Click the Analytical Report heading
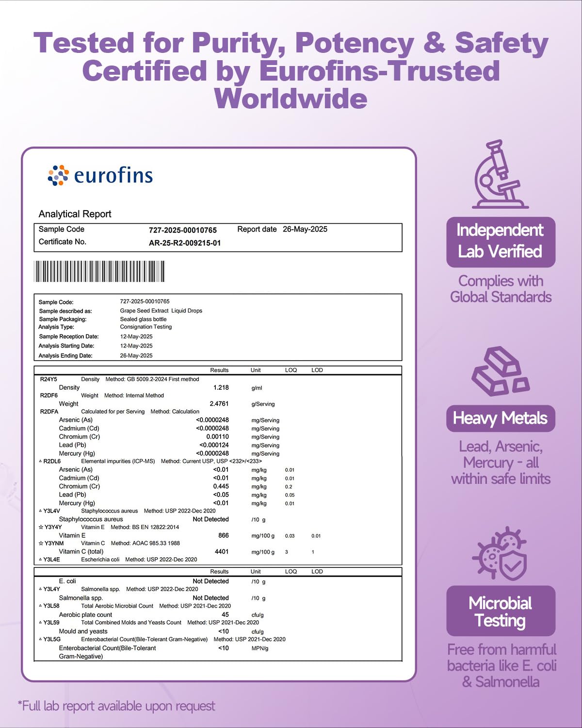 tap(75, 214)
